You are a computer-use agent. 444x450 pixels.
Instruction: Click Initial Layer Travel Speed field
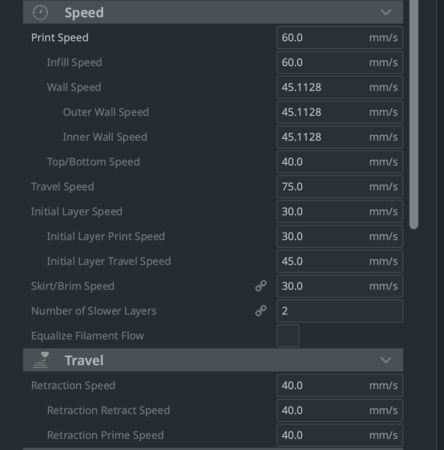point(340,261)
